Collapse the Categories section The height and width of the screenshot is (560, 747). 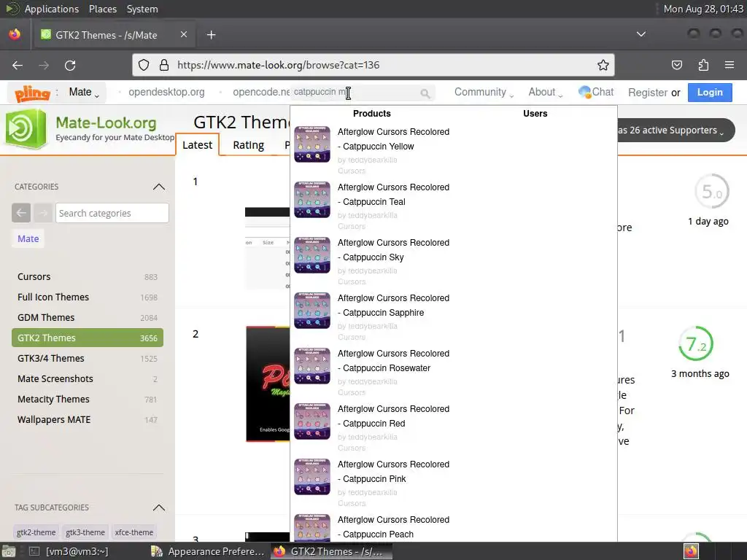click(x=158, y=187)
